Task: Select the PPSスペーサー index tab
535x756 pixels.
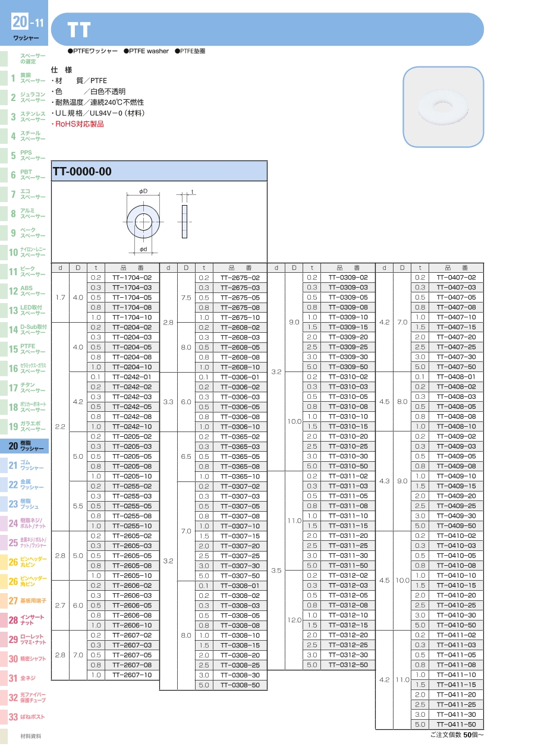Action: click(27, 155)
